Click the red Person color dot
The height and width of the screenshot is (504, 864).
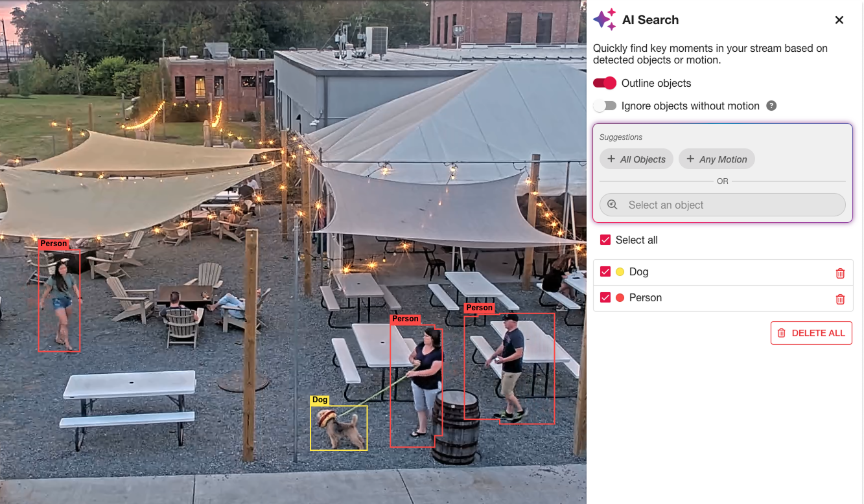click(x=620, y=298)
